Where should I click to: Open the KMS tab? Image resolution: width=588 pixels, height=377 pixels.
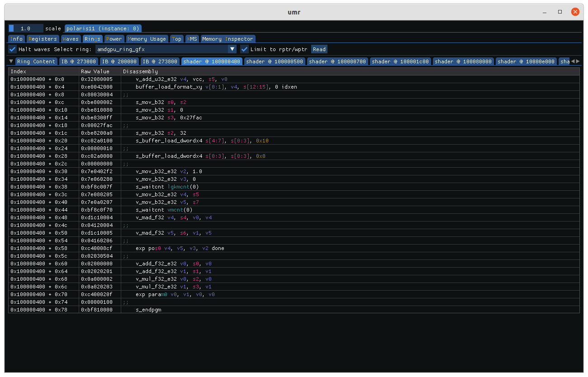[x=192, y=39]
